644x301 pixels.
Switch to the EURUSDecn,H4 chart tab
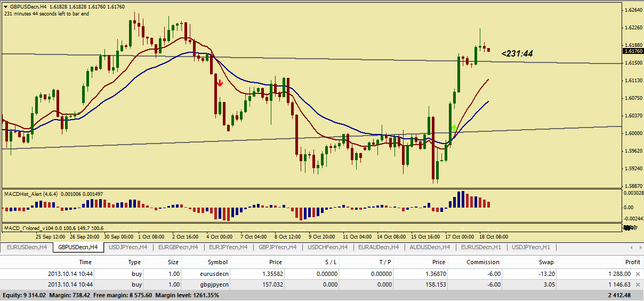[x=27, y=248]
